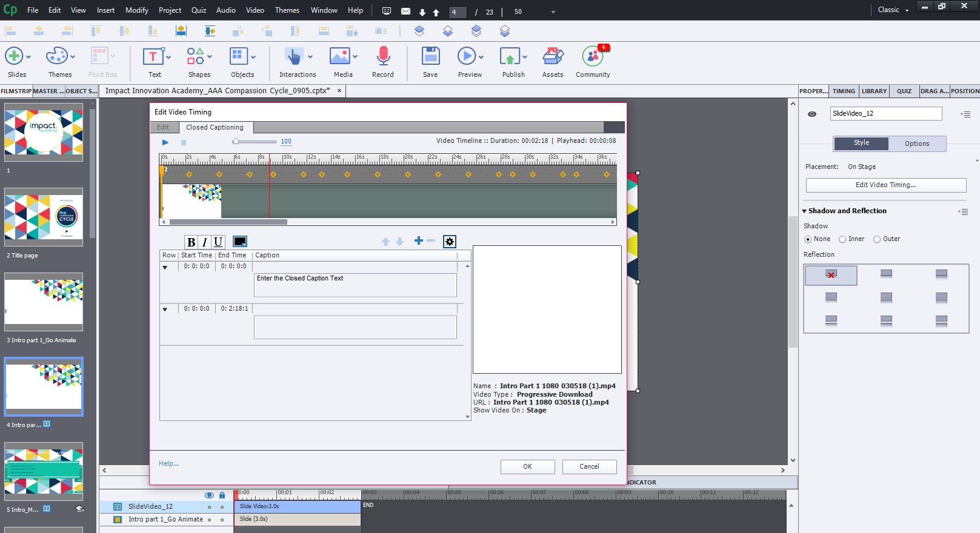Switch to the LIBRARY panel tab

pyautogui.click(x=874, y=91)
